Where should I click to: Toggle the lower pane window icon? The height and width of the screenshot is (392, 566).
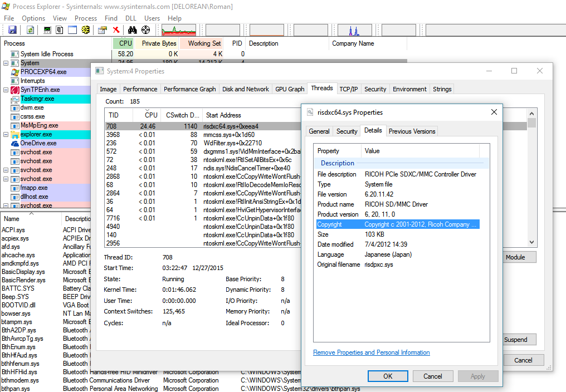click(x=72, y=30)
